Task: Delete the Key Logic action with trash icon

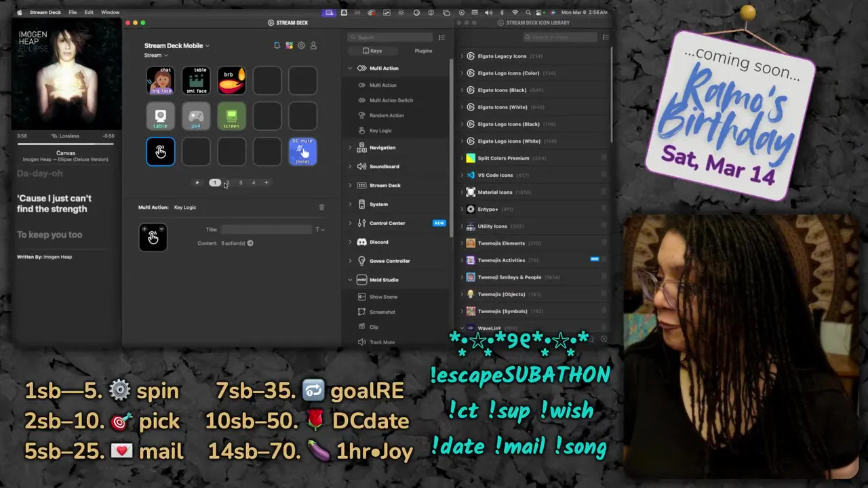Action: pos(321,207)
